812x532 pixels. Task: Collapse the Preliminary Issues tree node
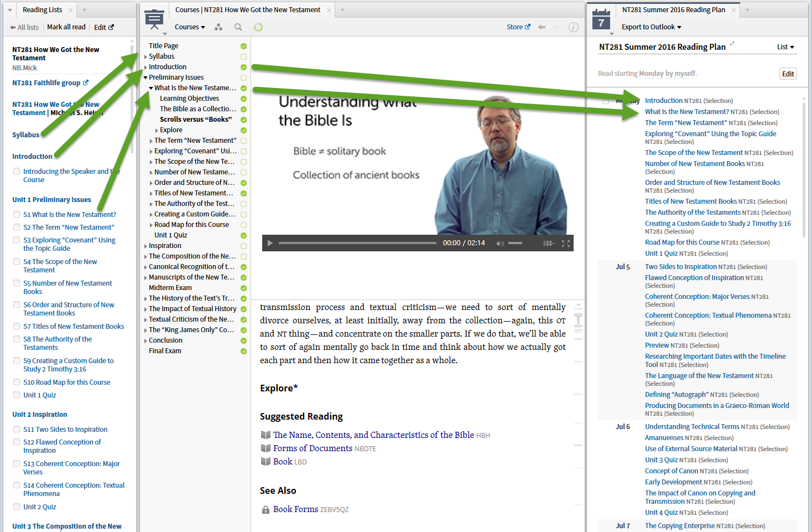pyautogui.click(x=145, y=78)
